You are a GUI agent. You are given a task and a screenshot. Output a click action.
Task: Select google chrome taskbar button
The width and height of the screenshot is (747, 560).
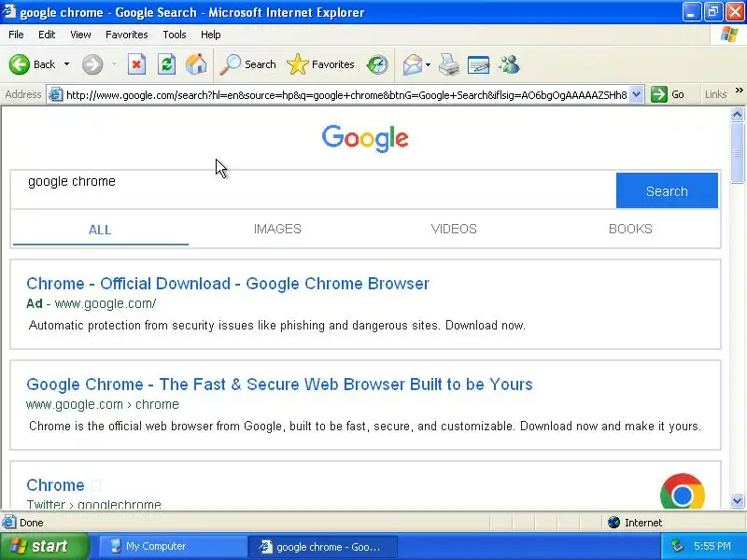coord(323,547)
